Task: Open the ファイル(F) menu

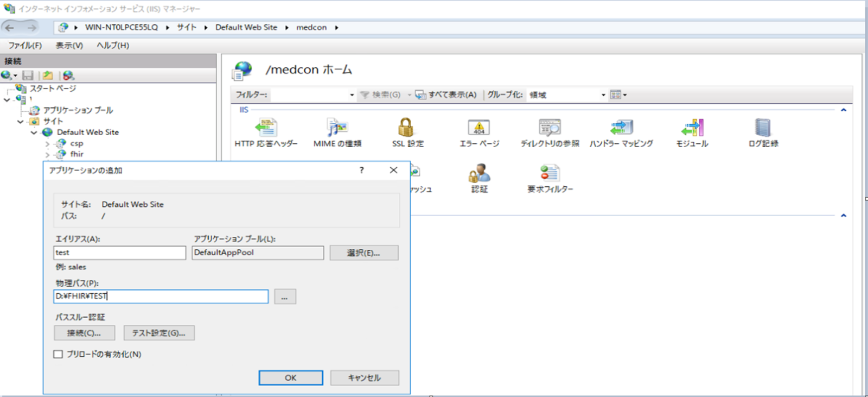Action: point(25,46)
